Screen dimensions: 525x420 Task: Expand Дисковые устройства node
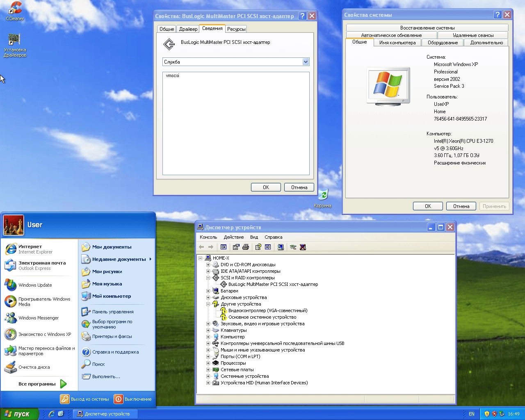coord(208,297)
